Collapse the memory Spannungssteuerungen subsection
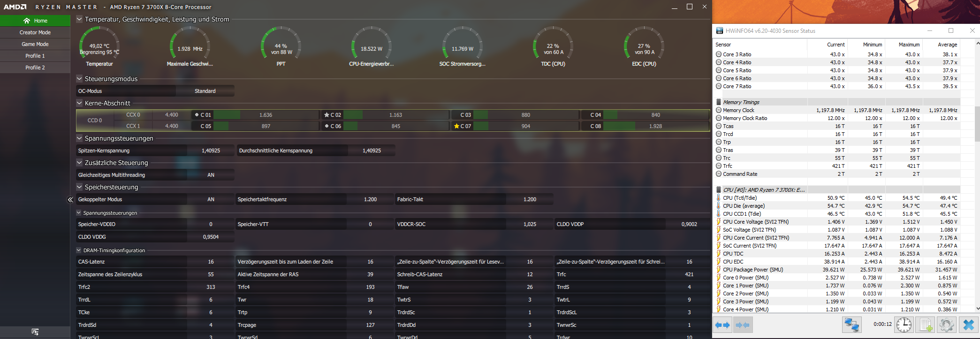This screenshot has width=980, height=339. click(x=79, y=213)
